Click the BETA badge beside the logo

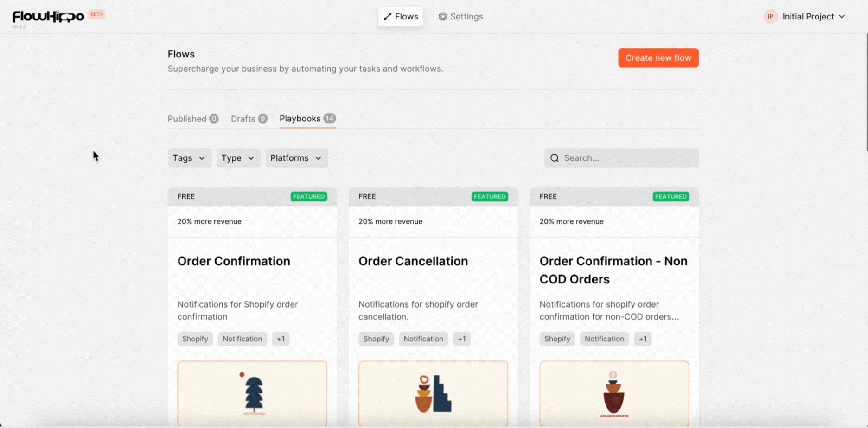tap(97, 14)
